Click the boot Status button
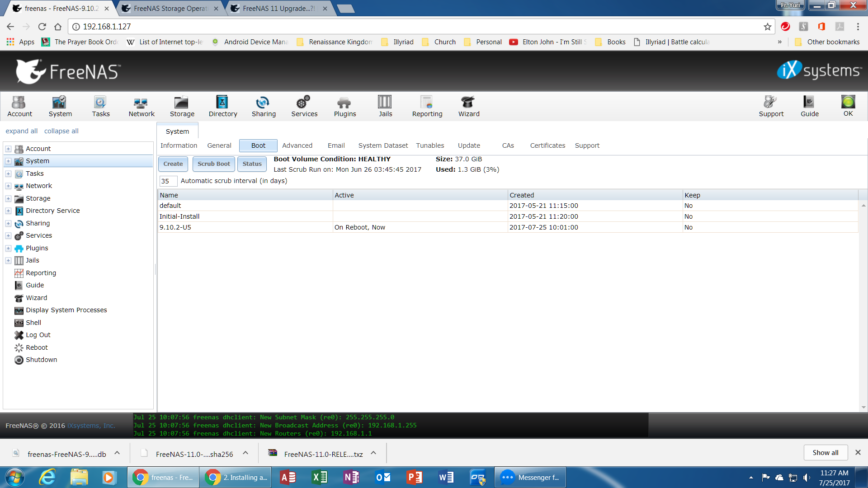868x488 pixels. pyautogui.click(x=252, y=164)
